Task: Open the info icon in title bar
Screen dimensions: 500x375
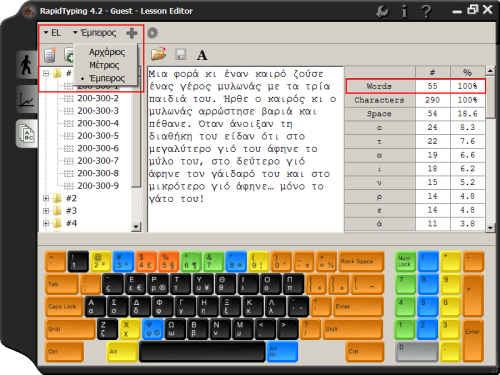Action: point(404,12)
